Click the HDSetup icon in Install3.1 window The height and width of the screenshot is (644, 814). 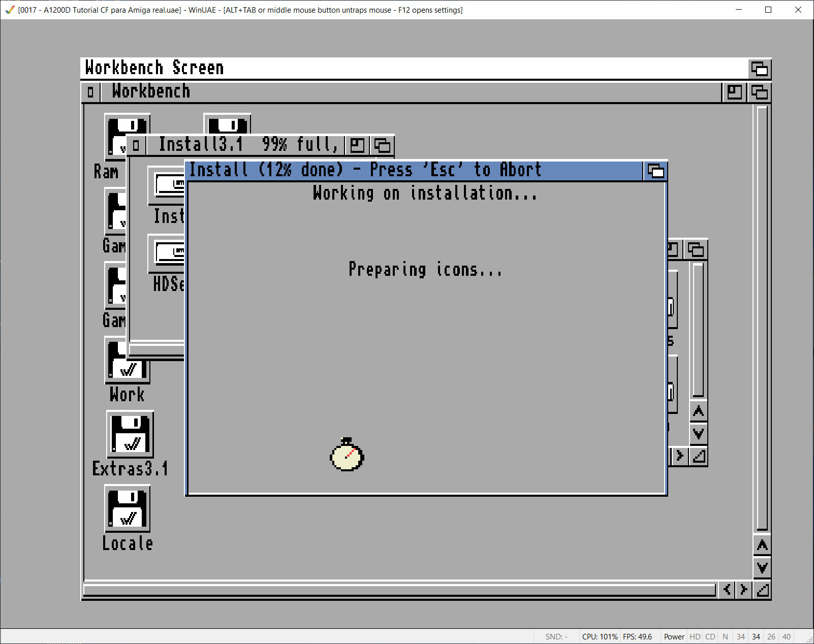coord(166,253)
